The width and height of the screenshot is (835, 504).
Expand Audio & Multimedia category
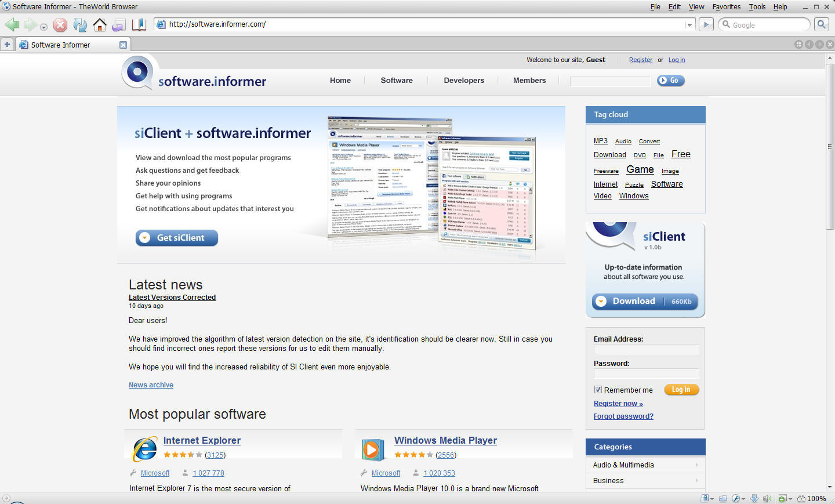645,465
